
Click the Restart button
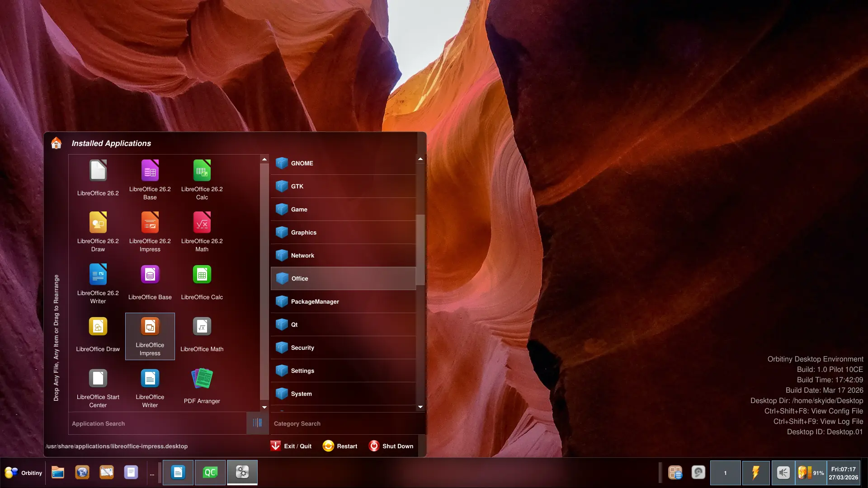pyautogui.click(x=340, y=446)
